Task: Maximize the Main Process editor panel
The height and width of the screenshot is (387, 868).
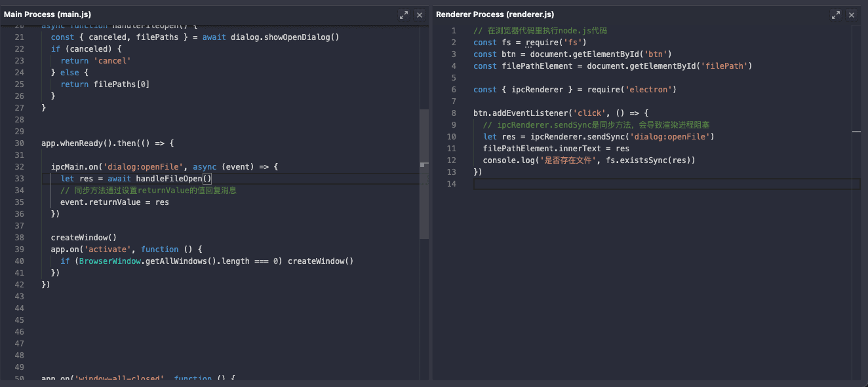Action: click(x=404, y=14)
